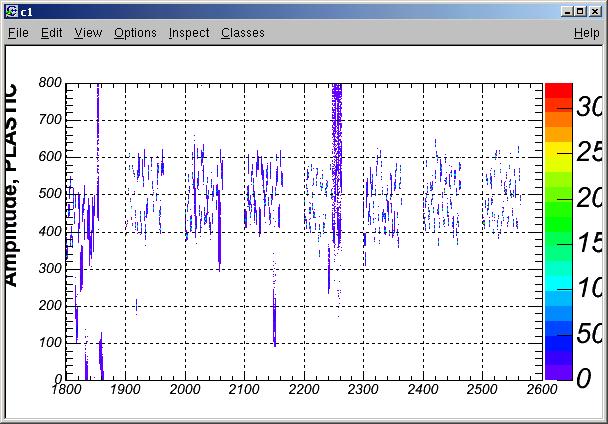Click the 1800 label on the X axis
The width and height of the screenshot is (608, 424).
66,389
